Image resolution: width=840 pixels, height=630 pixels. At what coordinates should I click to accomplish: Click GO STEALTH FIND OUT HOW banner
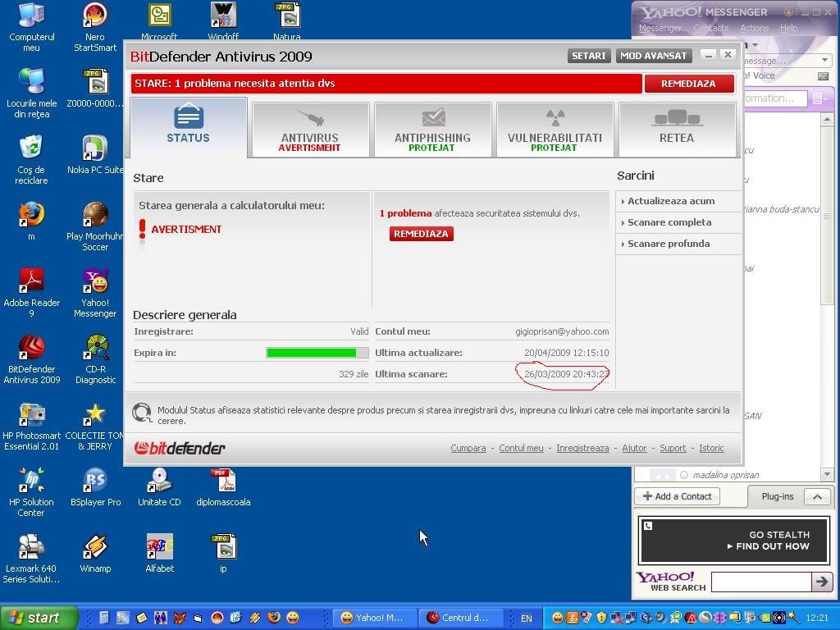[x=734, y=540]
